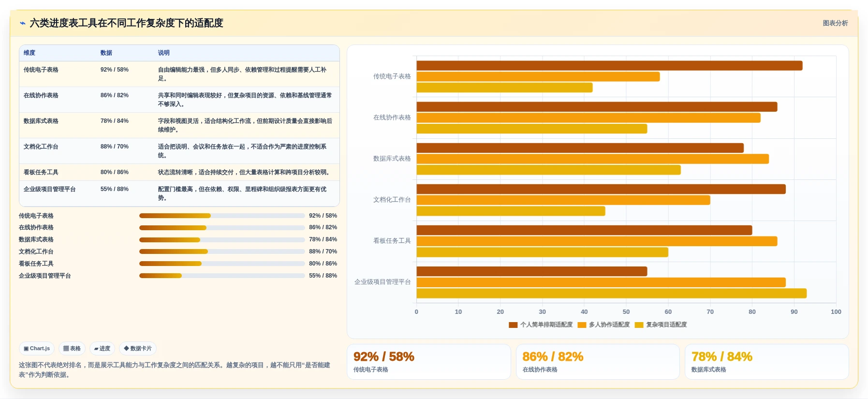Screen dimensions: 868x399
Task: Click the description starting 配置门槛最高
Action: tap(243, 193)
